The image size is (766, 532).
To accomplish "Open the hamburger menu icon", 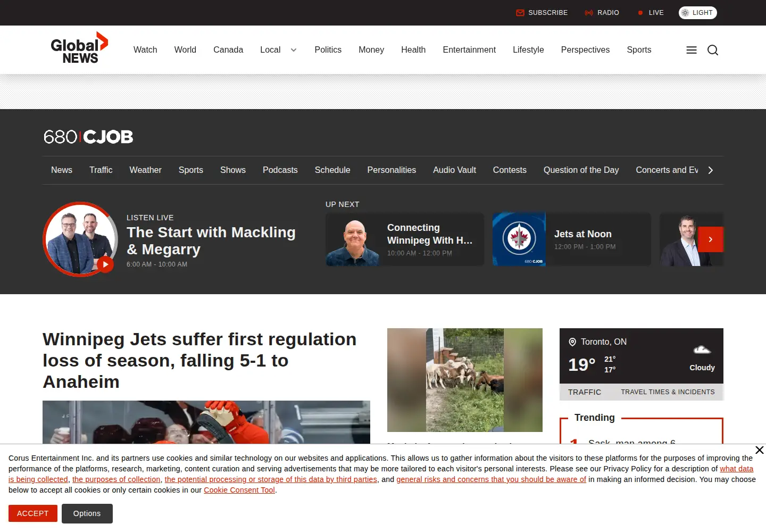I will (x=692, y=50).
